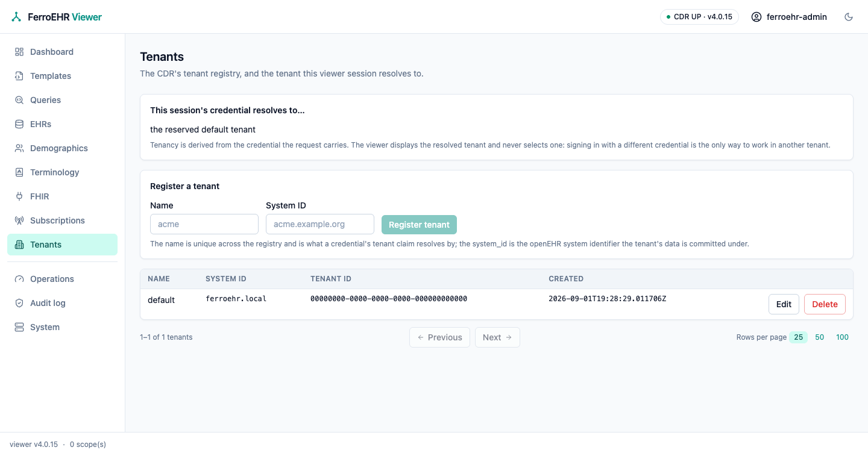Screen dimensions: 868x456
Task: Click the Audit log shield icon
Action: (19, 303)
